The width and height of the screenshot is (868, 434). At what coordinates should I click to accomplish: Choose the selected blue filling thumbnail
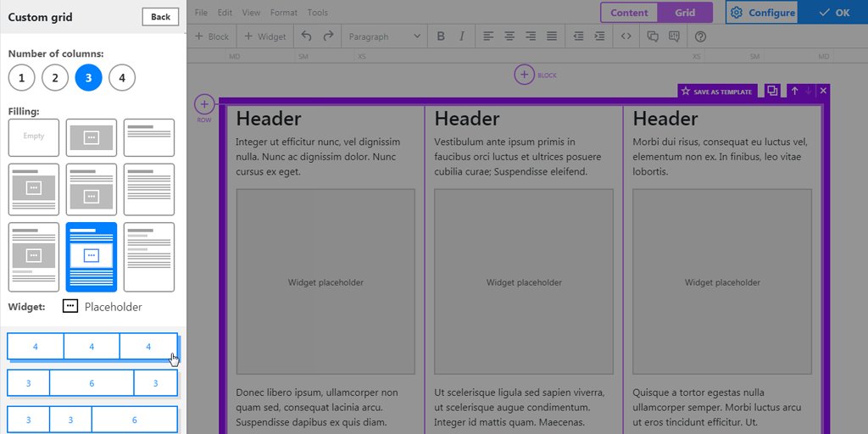pyautogui.click(x=92, y=257)
